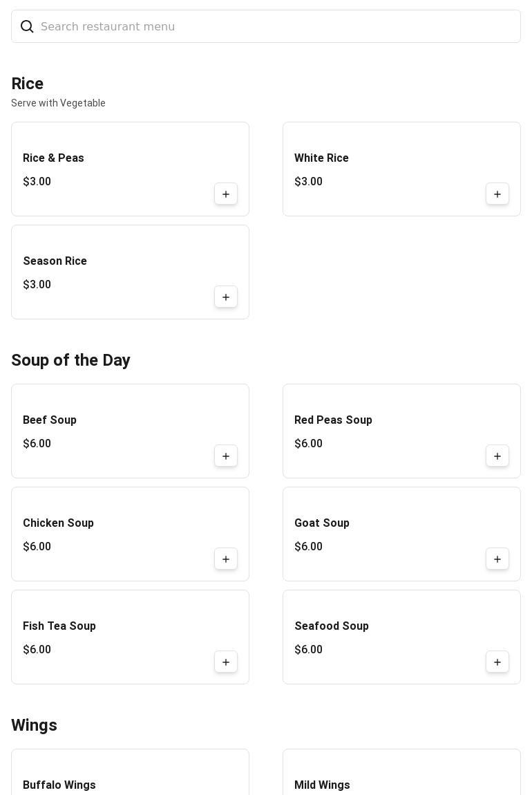Open the Goat Soup item name
Screen dimensions: 532x795
322,523
